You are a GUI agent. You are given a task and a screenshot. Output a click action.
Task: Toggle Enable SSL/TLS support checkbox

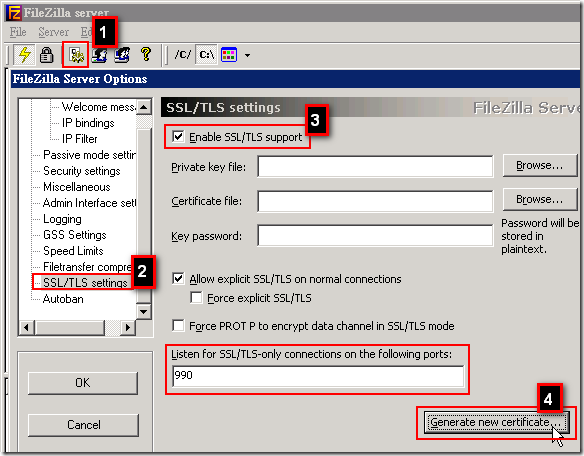[x=178, y=137]
